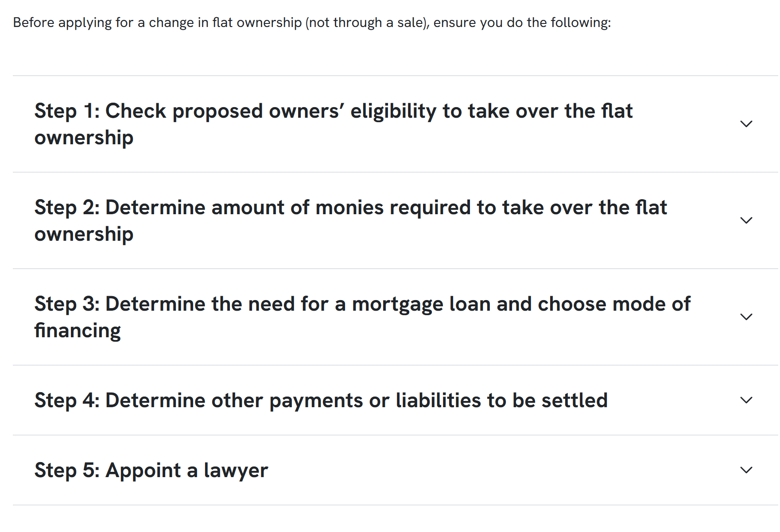Screen dimensions: 780x532
Task: Toggle the Step 4 chevron icon
Action: 746,400
